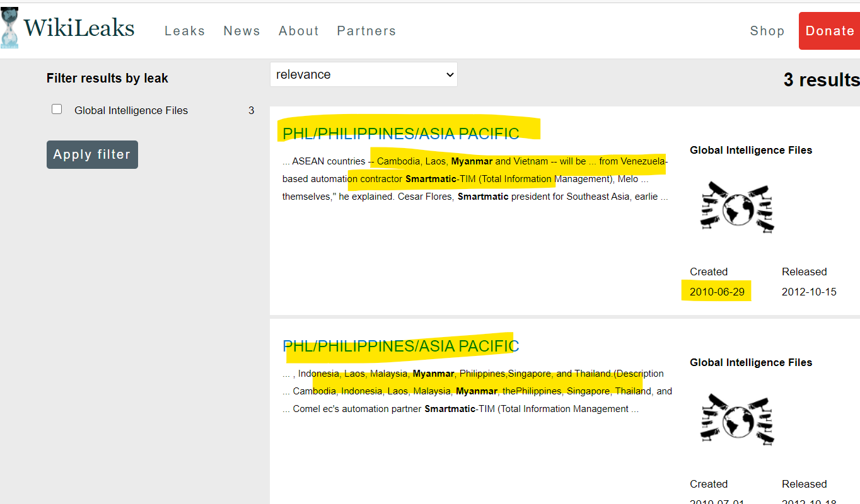Visit the Shop link

pos(767,31)
